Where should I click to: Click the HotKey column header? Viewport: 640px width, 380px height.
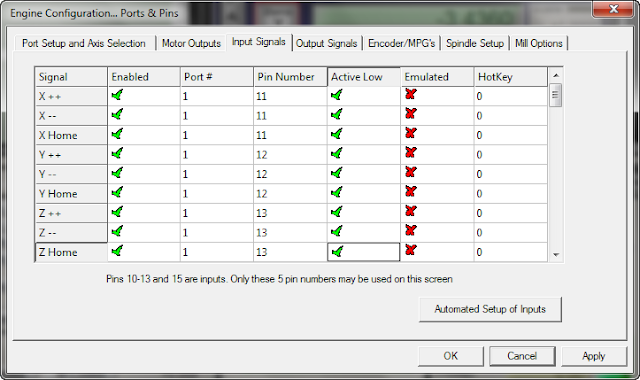coord(511,77)
